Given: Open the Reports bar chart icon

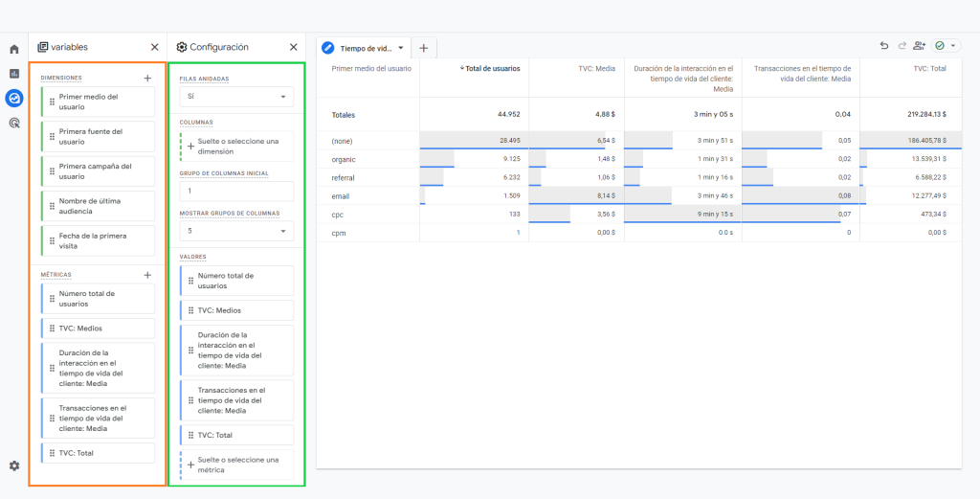Looking at the screenshot, I should [13, 73].
